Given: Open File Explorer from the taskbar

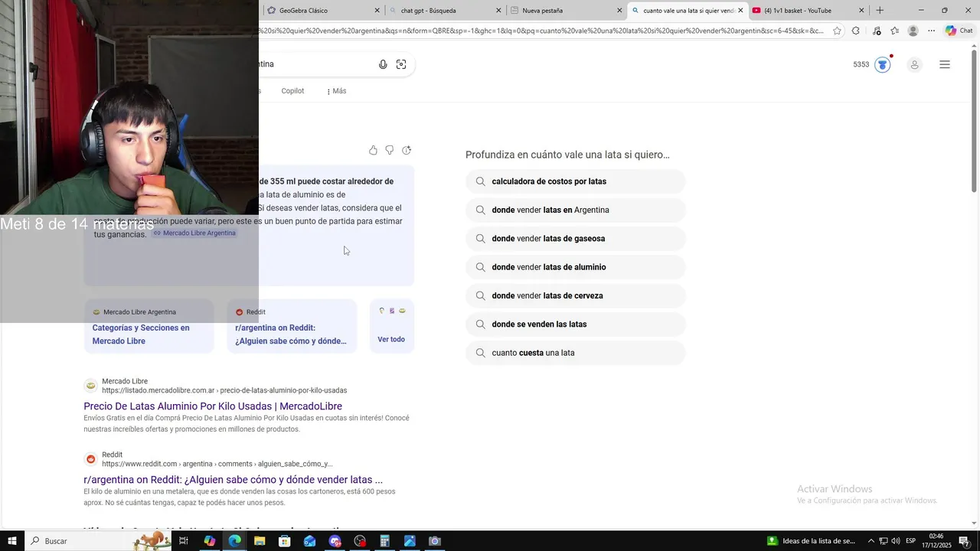Looking at the screenshot, I should point(260,541).
